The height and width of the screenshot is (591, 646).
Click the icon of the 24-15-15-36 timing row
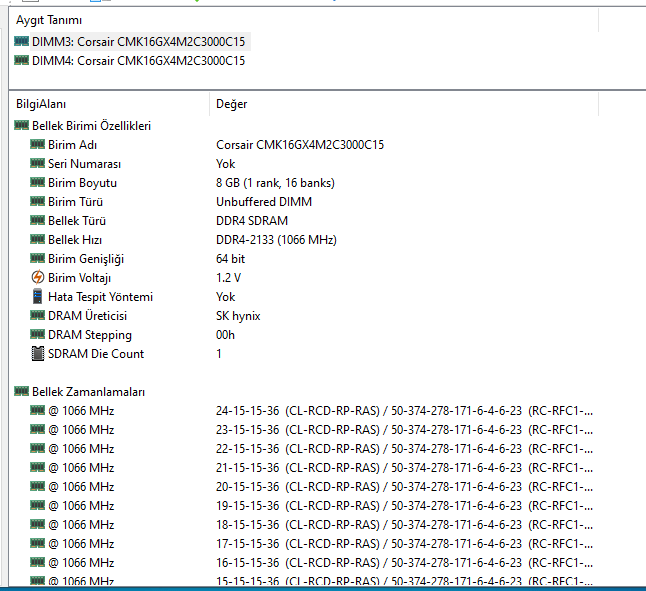pos(37,410)
